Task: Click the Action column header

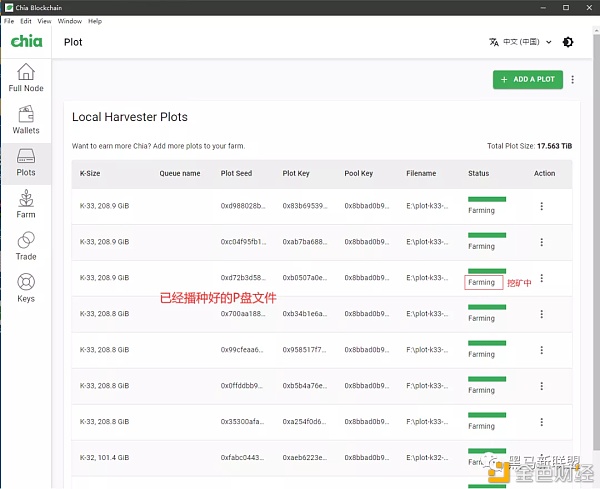Action: click(x=545, y=173)
